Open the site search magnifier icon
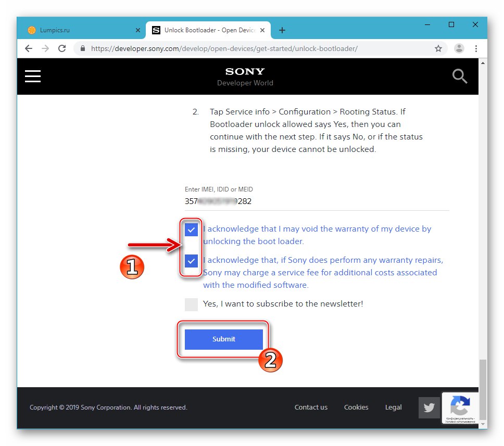This screenshot has width=504, height=446. [x=460, y=76]
